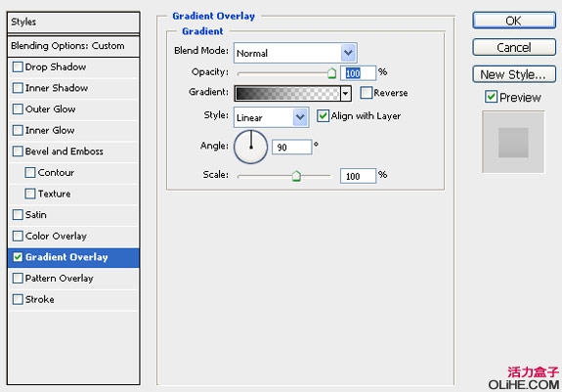Click the New Style... button
Image resolution: width=562 pixels, height=392 pixels.
click(x=514, y=74)
